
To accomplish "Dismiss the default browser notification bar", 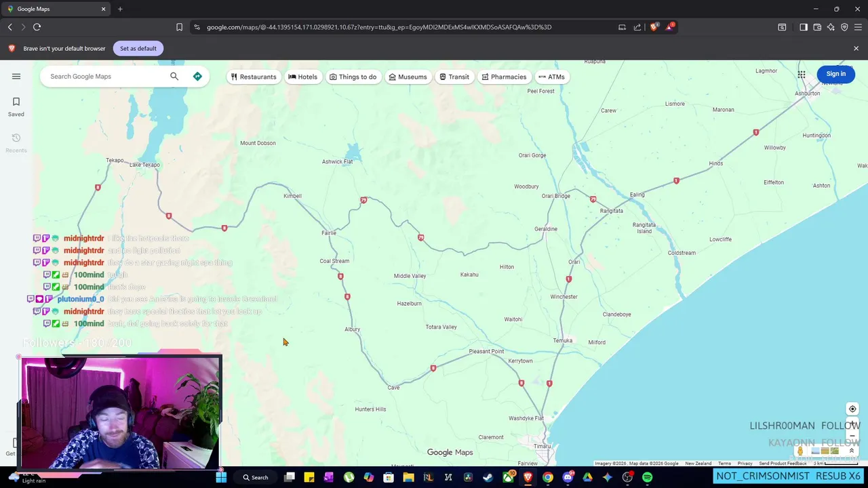I will [856, 48].
